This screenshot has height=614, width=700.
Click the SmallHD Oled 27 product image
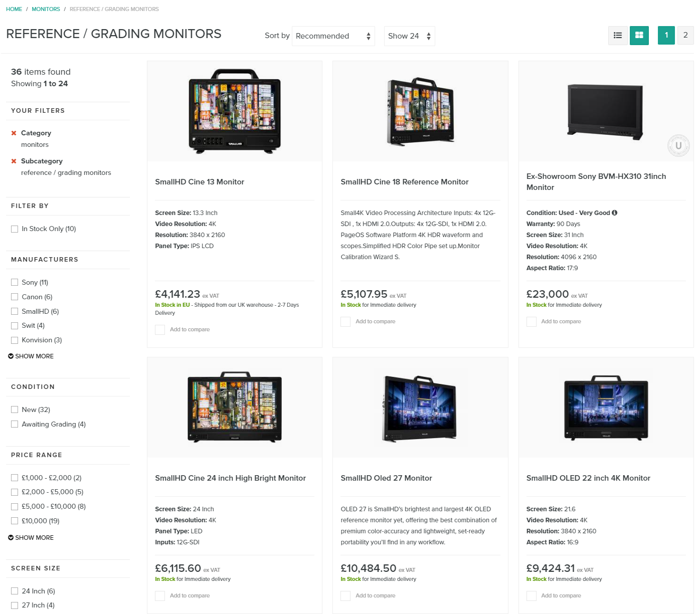[x=420, y=408]
